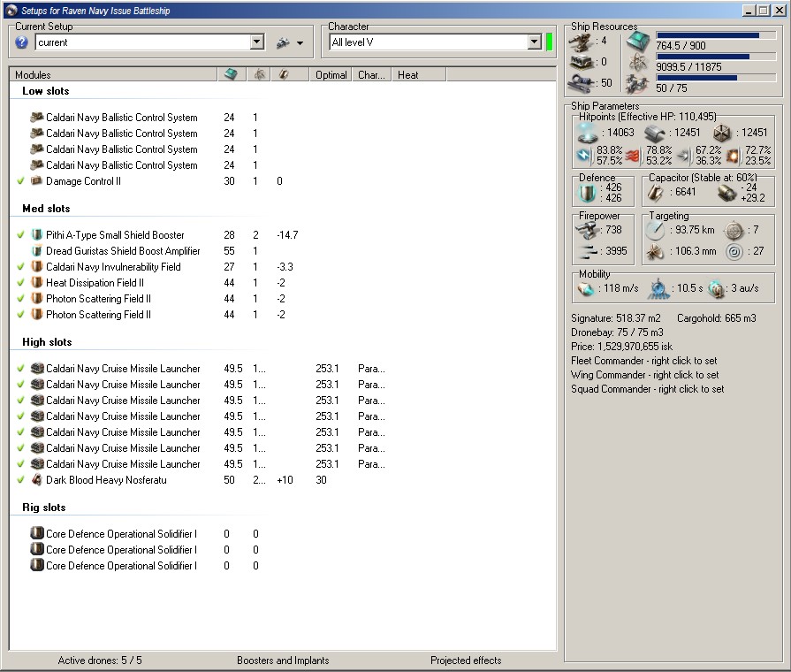791x672 pixels.
Task: Select the Rig slots section header
Action: tap(44, 508)
